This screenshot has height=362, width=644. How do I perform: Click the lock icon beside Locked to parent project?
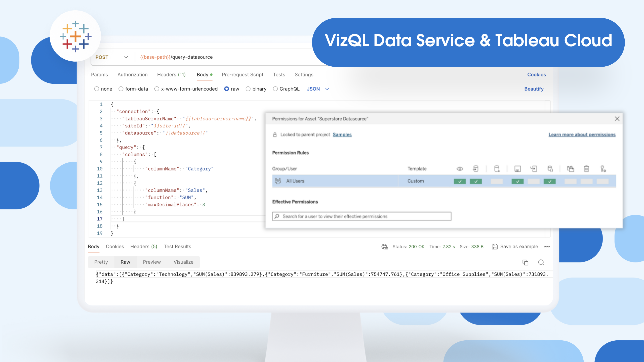click(x=275, y=135)
